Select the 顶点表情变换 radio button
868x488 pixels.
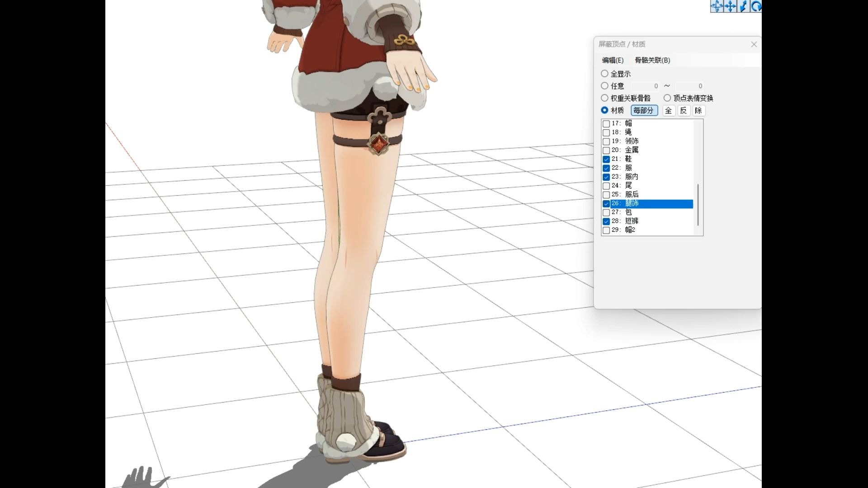[x=667, y=98]
